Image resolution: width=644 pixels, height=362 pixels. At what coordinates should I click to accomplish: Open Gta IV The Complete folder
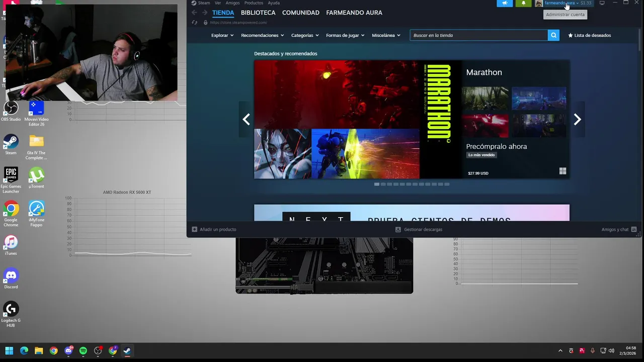pyautogui.click(x=36, y=147)
